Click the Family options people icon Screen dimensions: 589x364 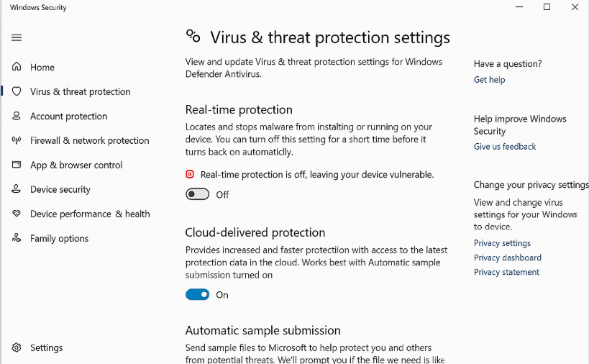pyautogui.click(x=17, y=238)
